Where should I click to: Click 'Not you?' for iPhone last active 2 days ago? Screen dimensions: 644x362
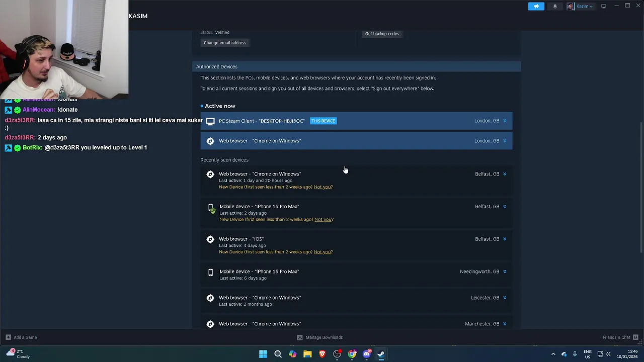(324, 220)
